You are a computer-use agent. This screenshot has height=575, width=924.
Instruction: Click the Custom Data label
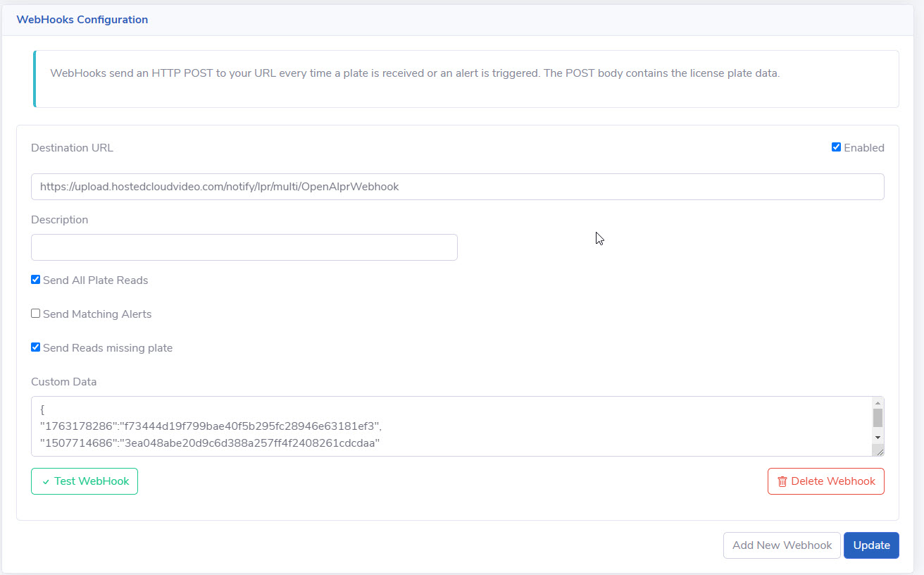[64, 382]
